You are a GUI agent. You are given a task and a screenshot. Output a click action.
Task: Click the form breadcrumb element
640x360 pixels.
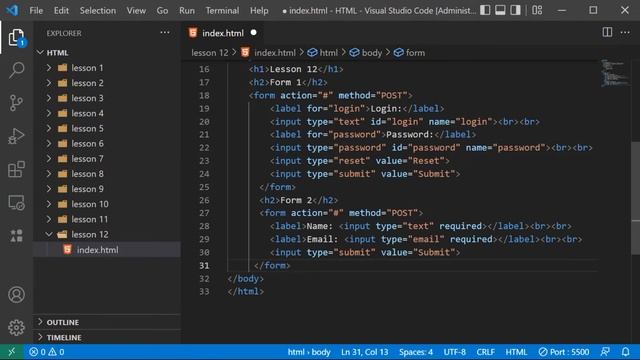415,53
